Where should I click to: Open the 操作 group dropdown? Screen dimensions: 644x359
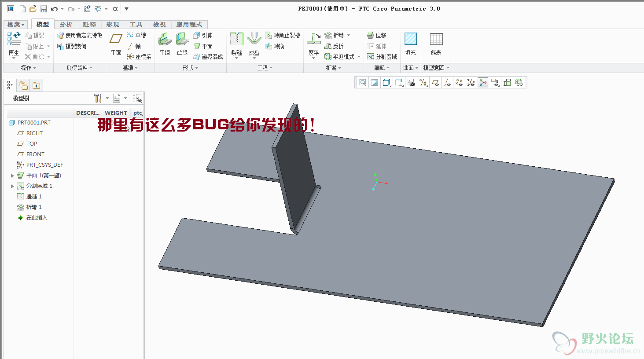coord(29,68)
